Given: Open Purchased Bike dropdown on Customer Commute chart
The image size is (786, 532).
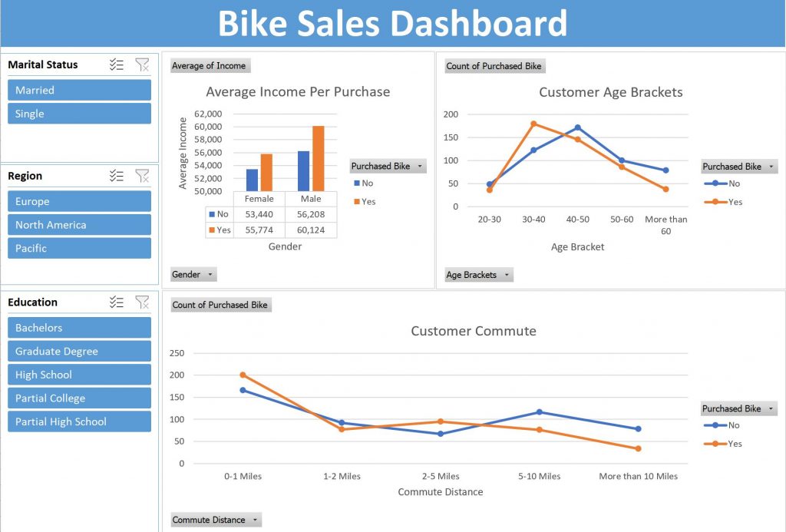Looking at the screenshot, I should 739,409.
